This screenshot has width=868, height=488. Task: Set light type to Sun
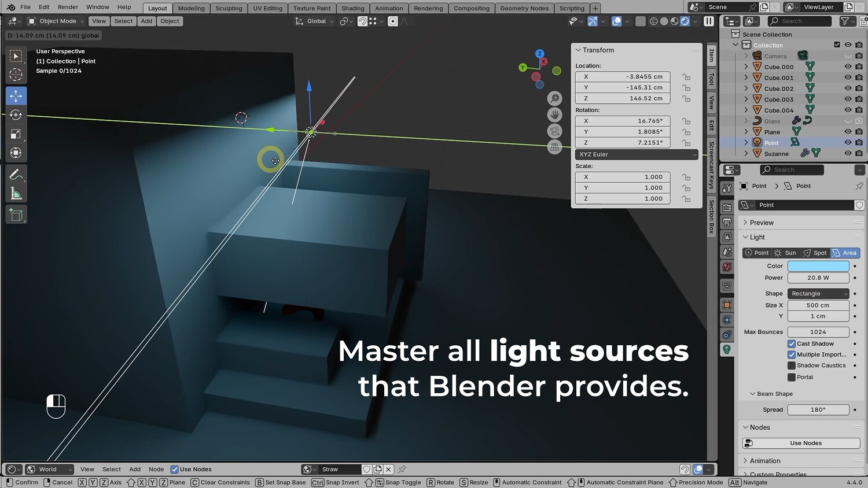(x=785, y=253)
